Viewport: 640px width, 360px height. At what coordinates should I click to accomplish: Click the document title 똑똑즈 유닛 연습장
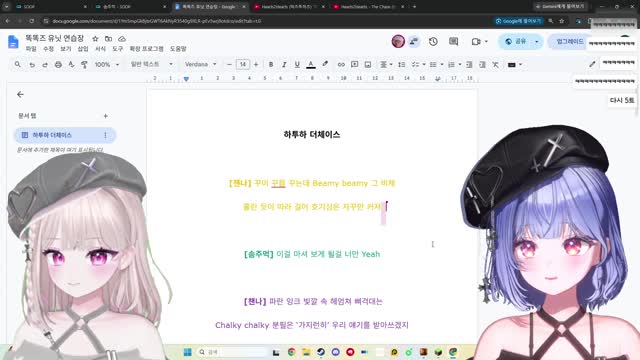(x=55, y=38)
